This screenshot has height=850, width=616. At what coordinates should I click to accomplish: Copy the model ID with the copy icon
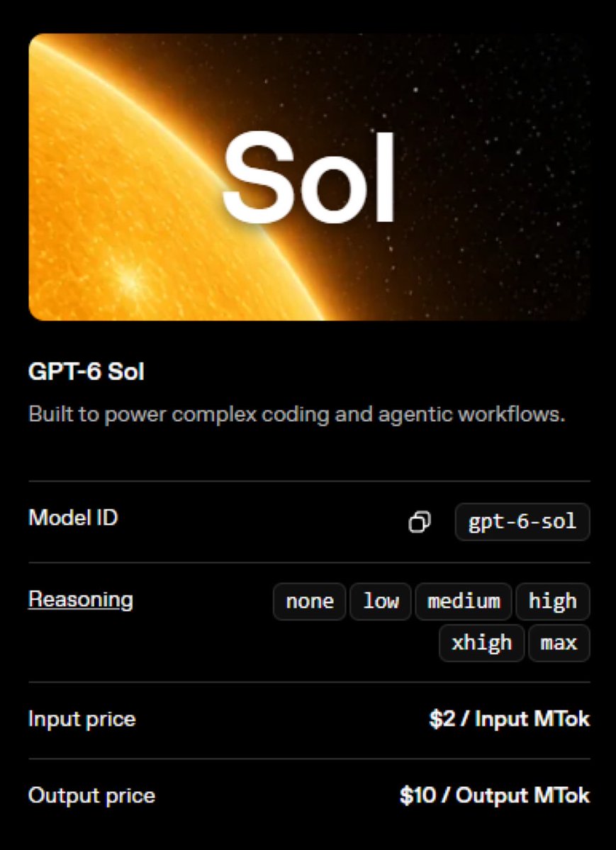419,522
